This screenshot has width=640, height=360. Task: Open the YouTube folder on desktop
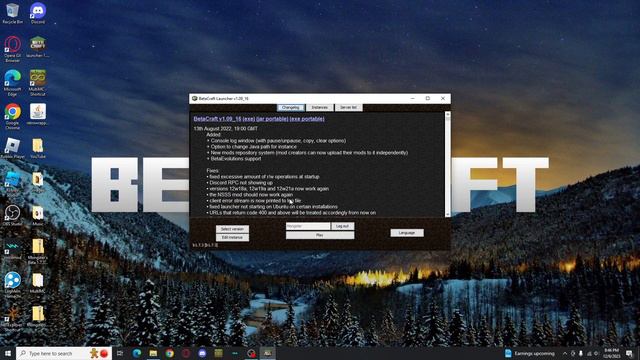(x=38, y=148)
